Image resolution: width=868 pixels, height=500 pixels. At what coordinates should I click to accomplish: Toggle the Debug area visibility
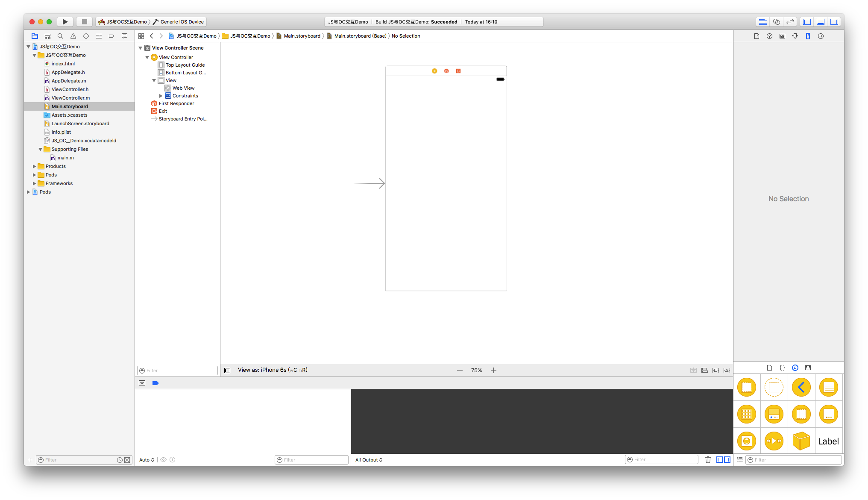[820, 21]
